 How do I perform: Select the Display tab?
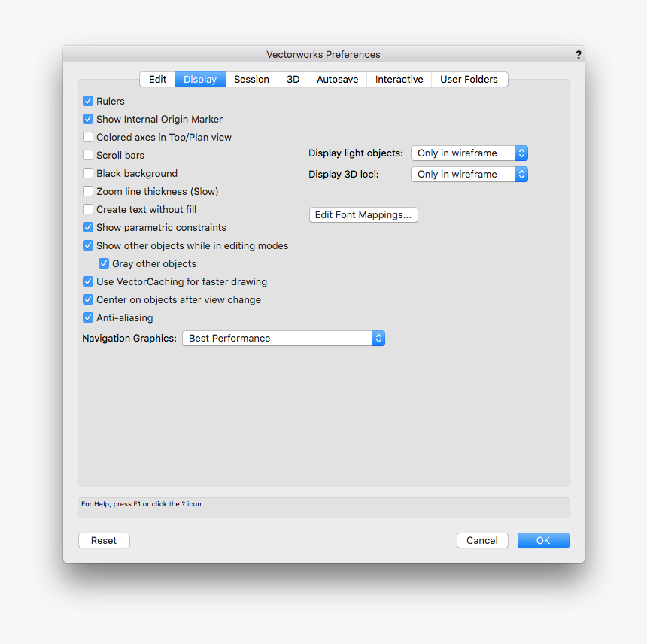point(200,79)
